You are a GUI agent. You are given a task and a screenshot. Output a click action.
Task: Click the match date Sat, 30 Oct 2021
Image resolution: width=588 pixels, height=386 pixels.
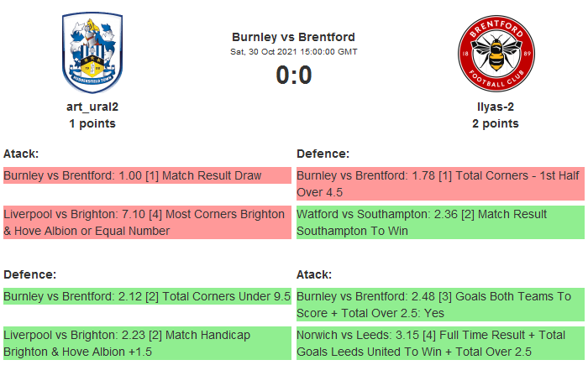(x=293, y=52)
